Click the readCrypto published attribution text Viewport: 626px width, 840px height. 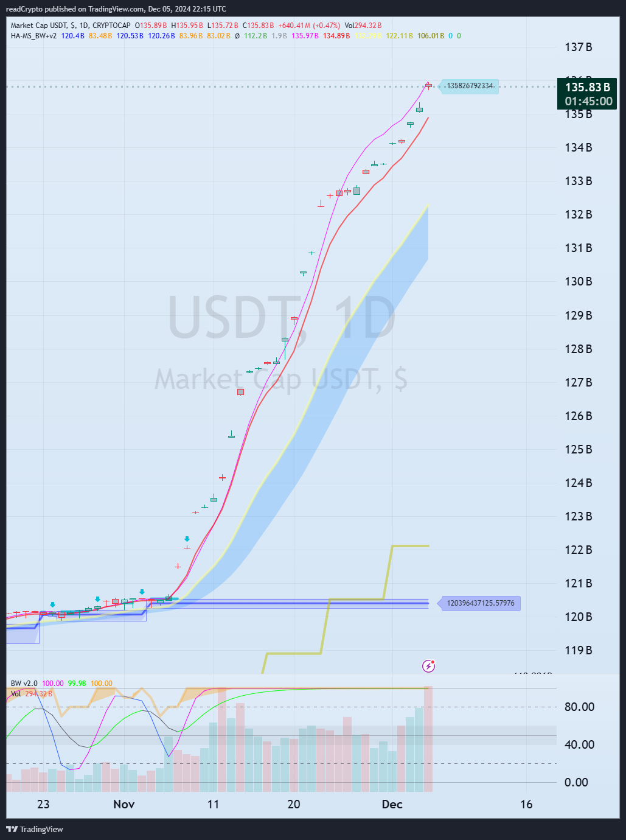click(x=116, y=9)
